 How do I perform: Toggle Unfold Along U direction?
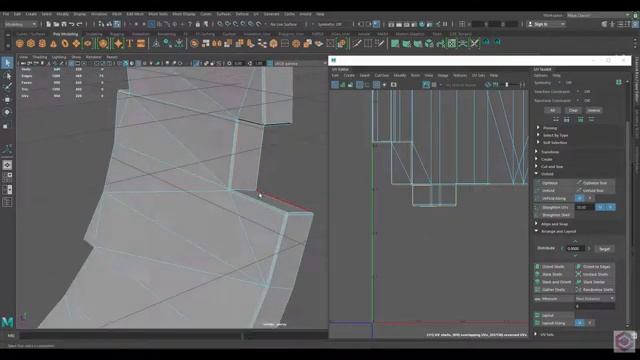pos(580,198)
